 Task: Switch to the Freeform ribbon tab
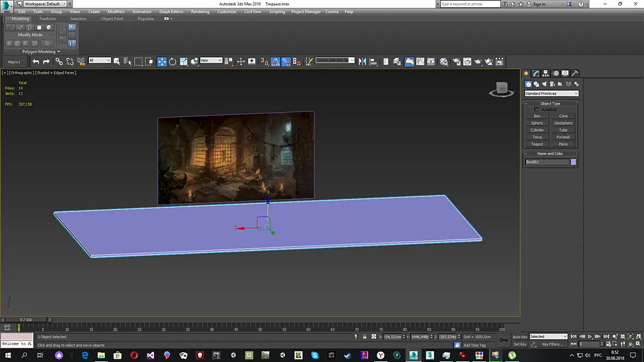coord(47,19)
